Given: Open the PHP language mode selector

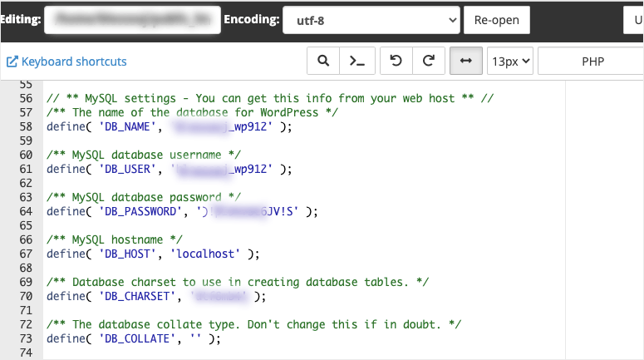Looking at the screenshot, I should tap(592, 62).
